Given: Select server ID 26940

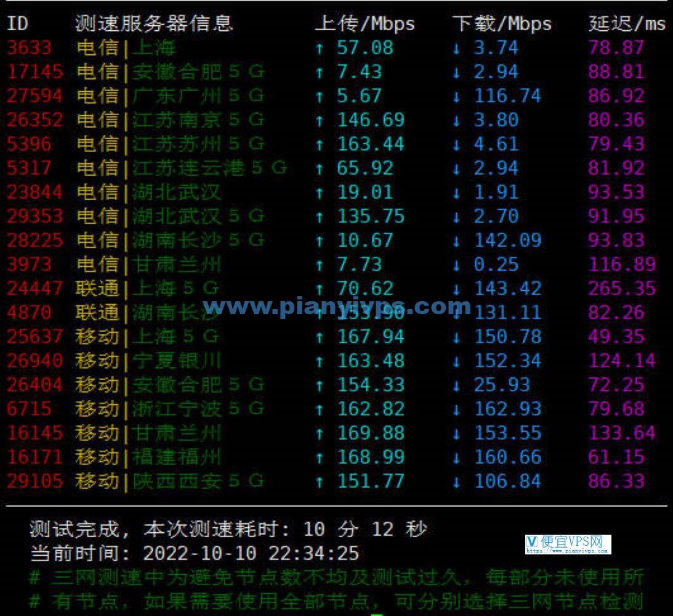Looking at the screenshot, I should [34, 360].
